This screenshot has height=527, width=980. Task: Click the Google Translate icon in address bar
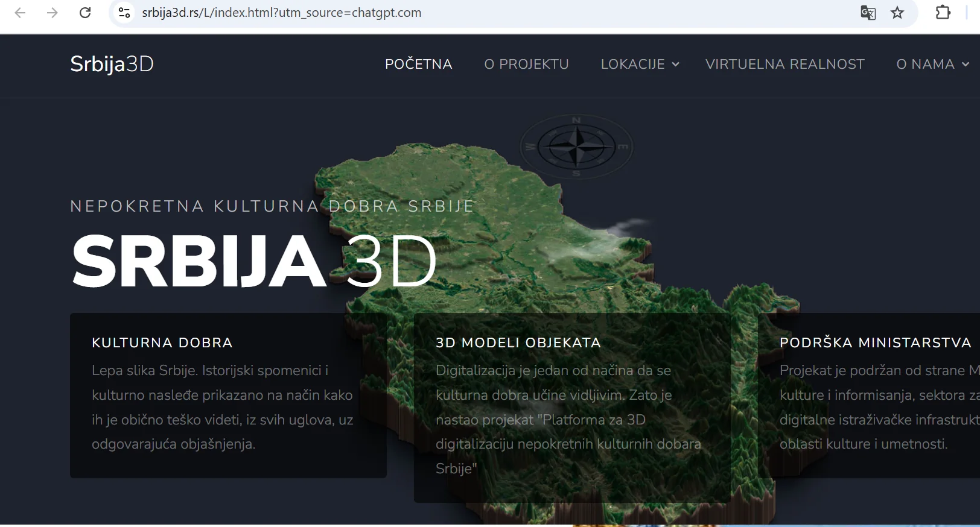[868, 13]
